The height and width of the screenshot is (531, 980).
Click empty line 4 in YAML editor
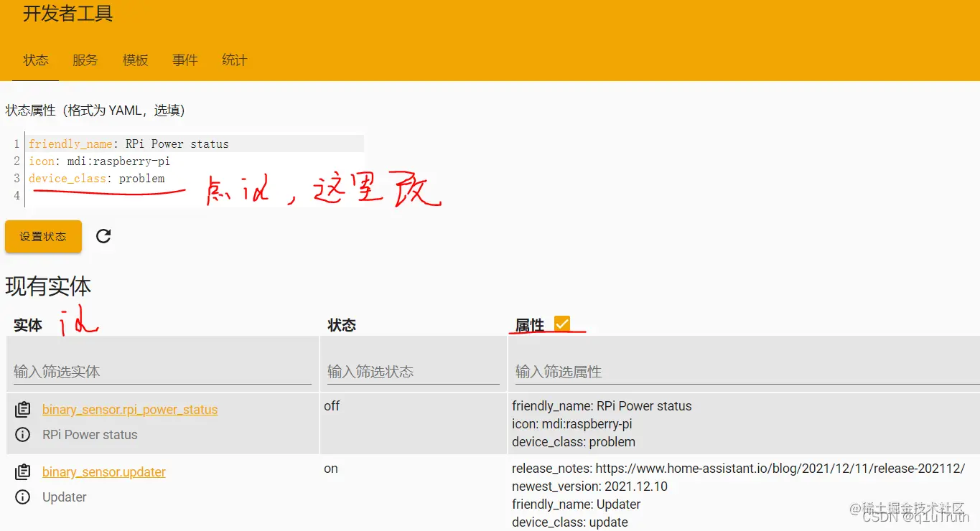click(194, 196)
